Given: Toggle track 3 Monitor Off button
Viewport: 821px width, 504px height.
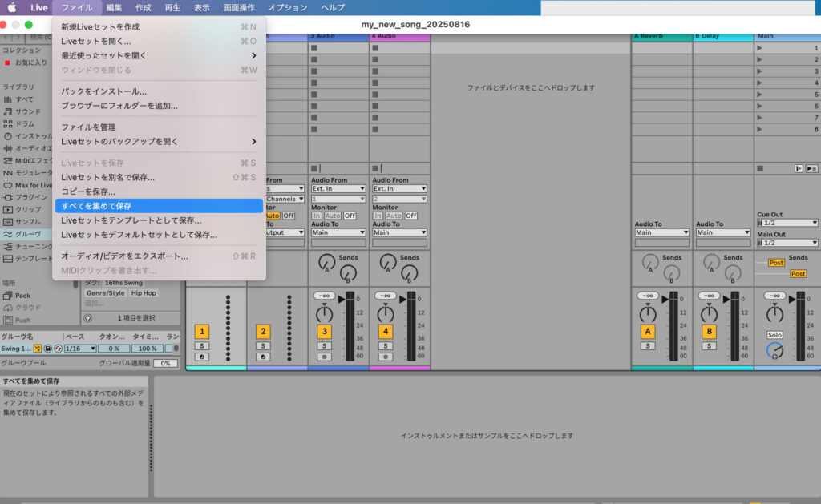Looking at the screenshot, I should pos(350,216).
